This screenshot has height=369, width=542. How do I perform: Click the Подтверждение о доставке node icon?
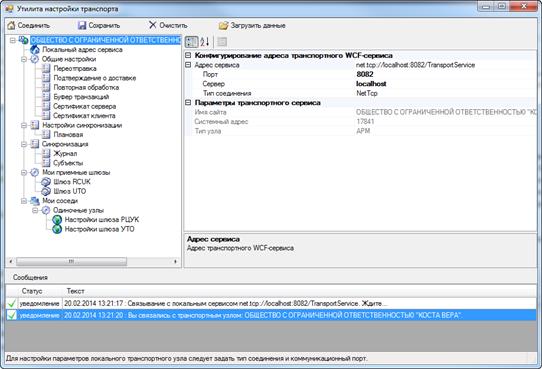coord(46,78)
